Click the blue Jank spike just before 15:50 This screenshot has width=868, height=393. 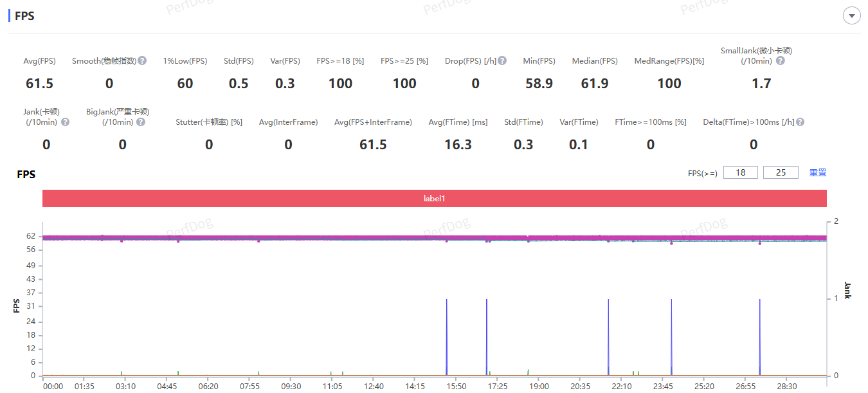point(447,334)
